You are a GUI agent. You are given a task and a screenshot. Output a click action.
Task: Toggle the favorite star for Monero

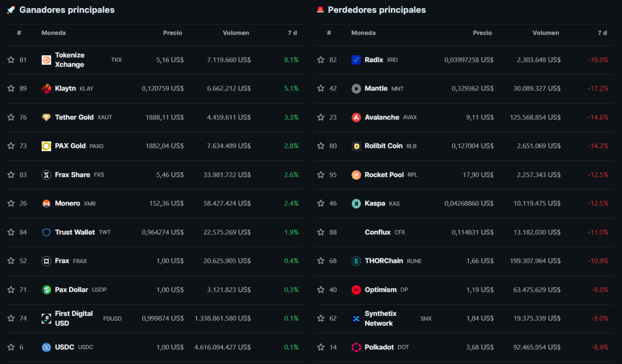click(x=11, y=204)
